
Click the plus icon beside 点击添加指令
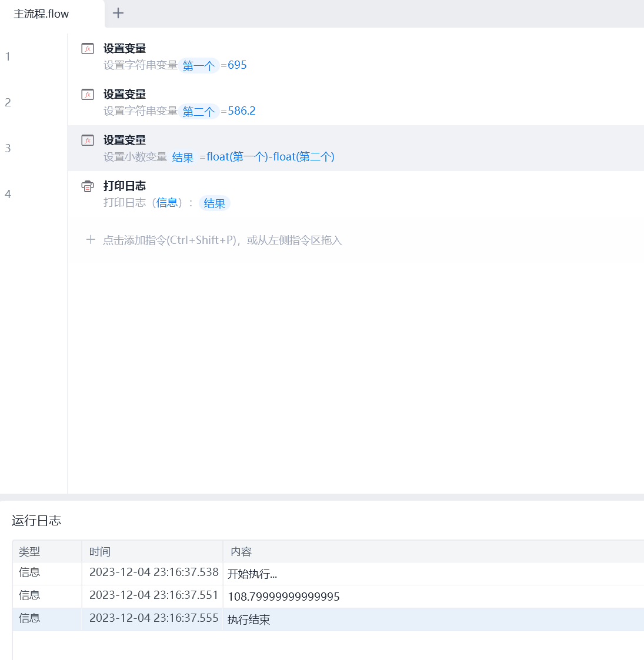coord(91,240)
